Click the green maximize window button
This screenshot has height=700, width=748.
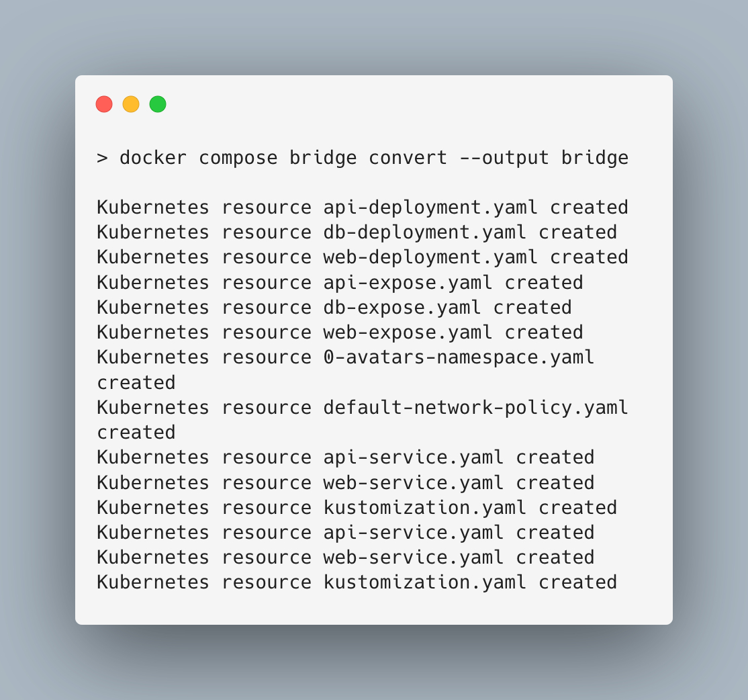click(158, 104)
